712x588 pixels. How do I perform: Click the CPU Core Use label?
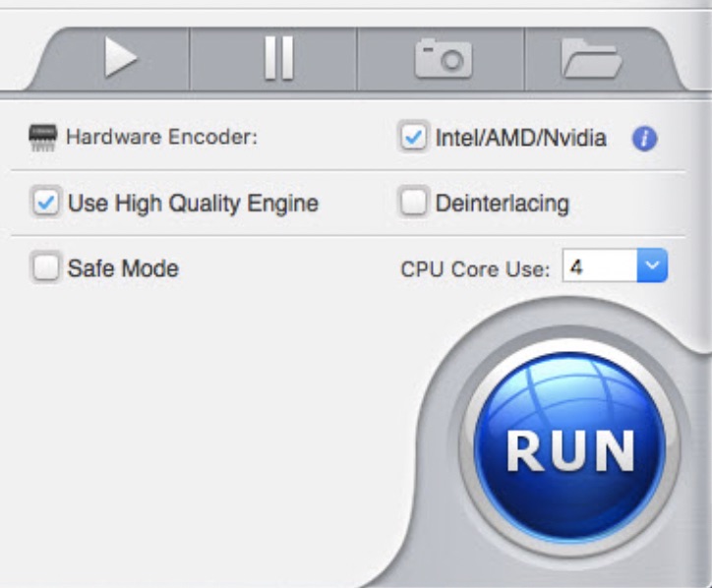475,268
